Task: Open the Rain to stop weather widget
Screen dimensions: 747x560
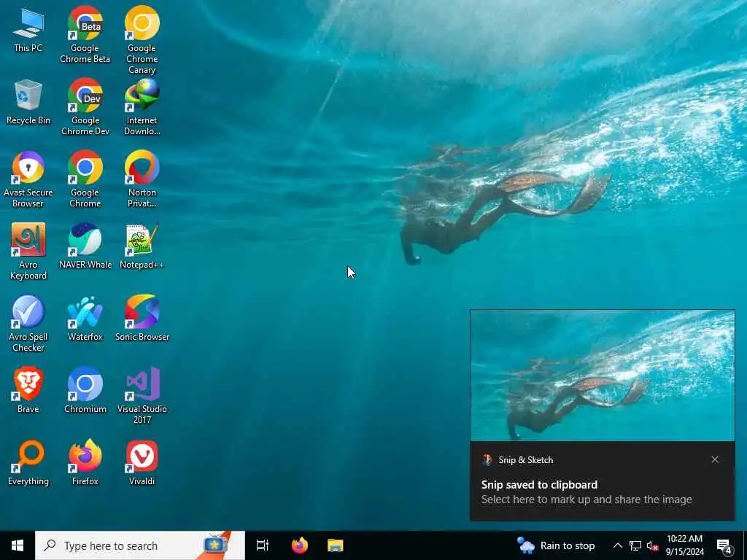Action: (x=555, y=545)
